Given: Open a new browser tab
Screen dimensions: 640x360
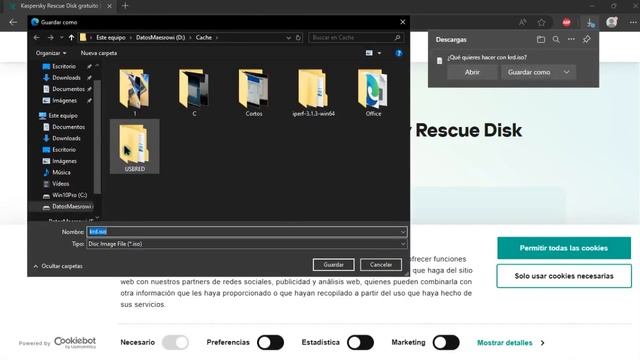Looking at the screenshot, I should coord(125,6).
